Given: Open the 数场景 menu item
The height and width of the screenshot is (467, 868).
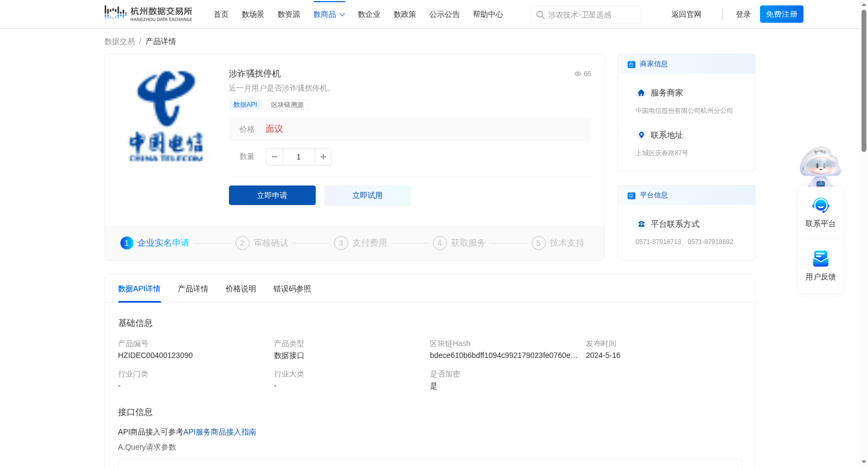Looking at the screenshot, I should point(253,15).
